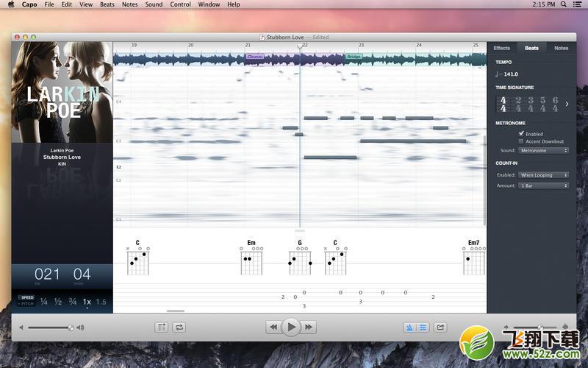Viewport: 588px width, 368px height.
Task: Select the 4/4 time signature
Action: (503, 104)
